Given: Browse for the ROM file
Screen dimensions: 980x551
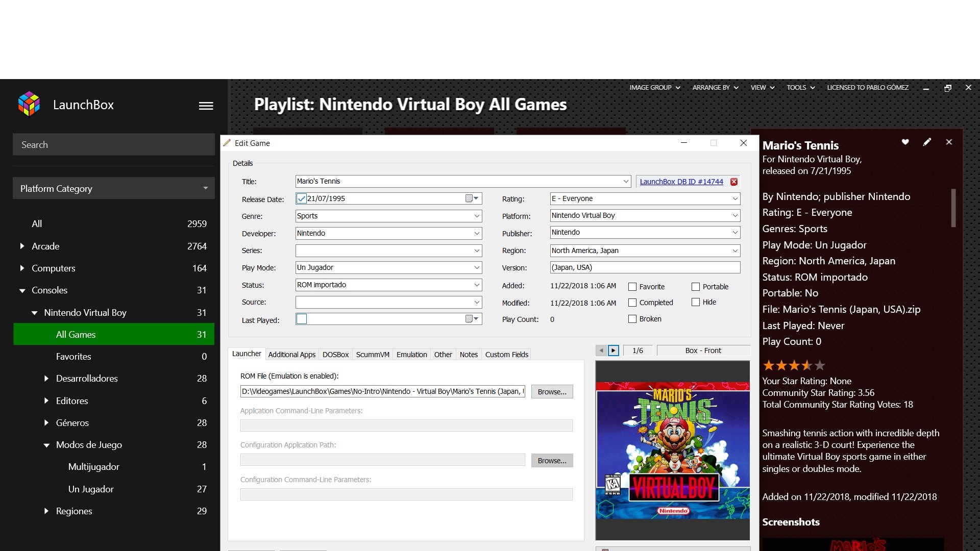Looking at the screenshot, I should (552, 392).
